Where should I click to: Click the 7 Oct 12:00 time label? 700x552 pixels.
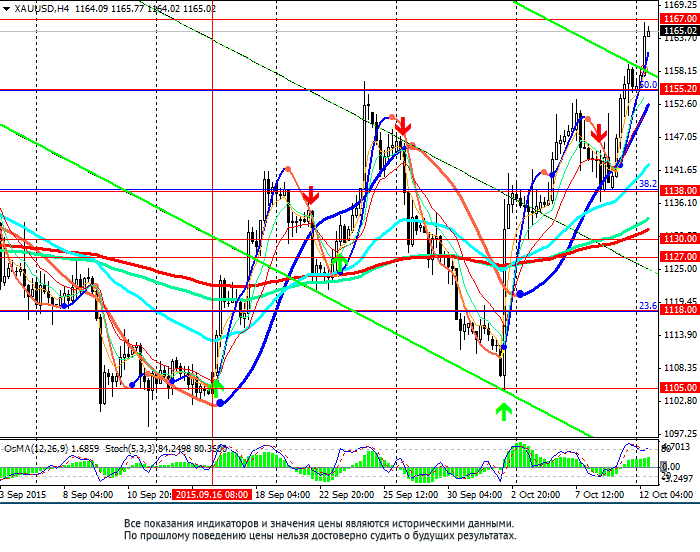click(599, 495)
